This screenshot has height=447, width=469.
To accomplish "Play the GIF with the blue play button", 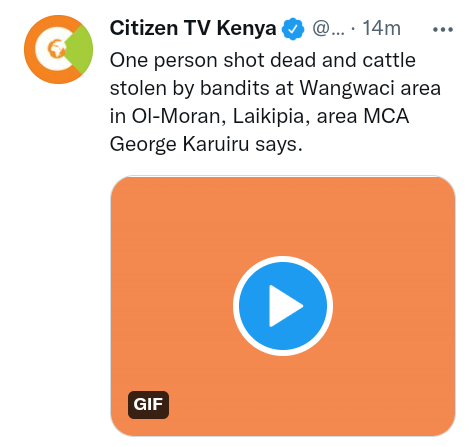I will [x=283, y=306].
